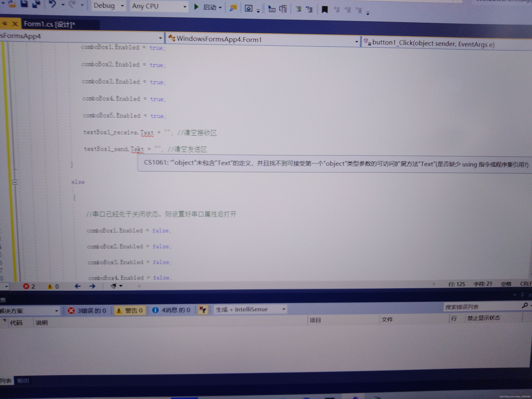This screenshot has width=532, height=399.
Task: Switch to the 输出 output tab
Action: [x=23, y=380]
